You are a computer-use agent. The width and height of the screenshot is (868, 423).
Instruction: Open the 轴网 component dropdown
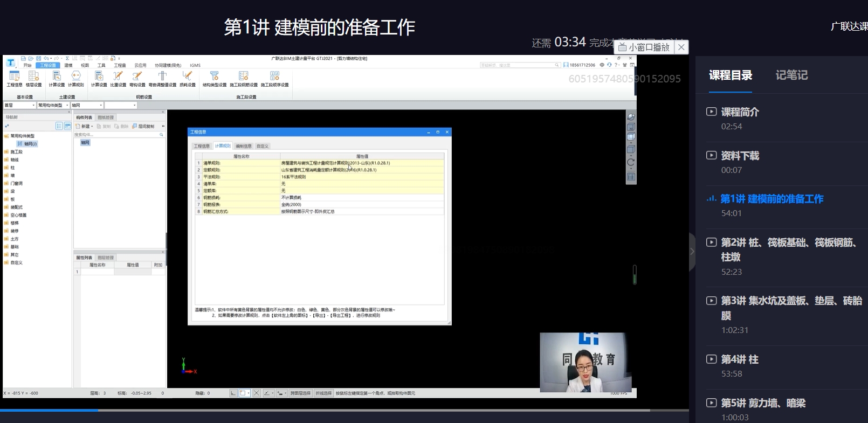click(87, 105)
